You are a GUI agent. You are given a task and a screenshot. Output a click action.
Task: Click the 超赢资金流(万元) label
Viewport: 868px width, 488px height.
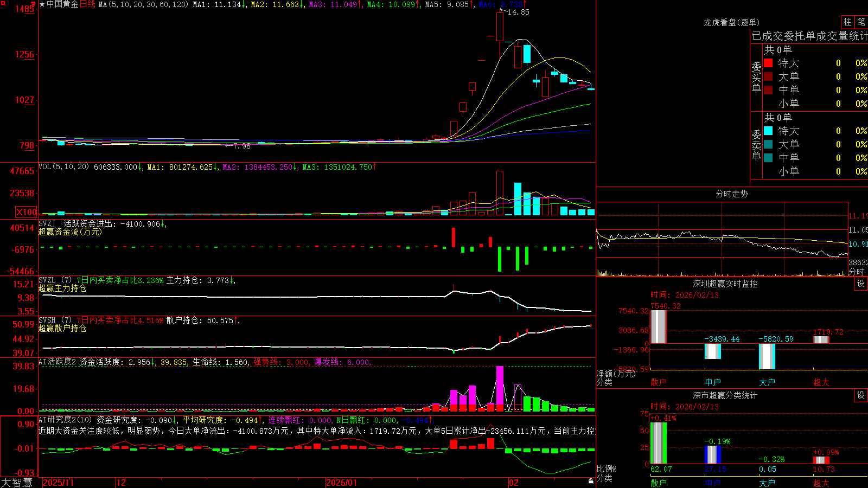click(70, 232)
